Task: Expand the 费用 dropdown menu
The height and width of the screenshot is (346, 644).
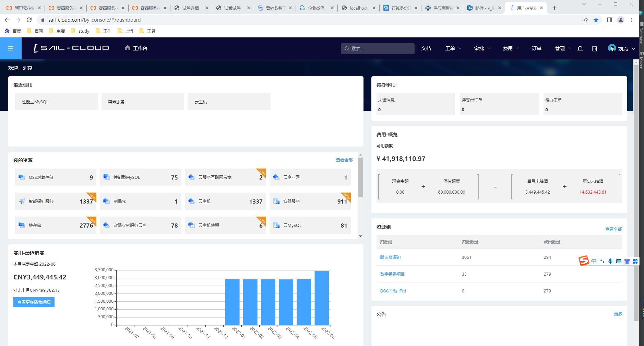Action: pos(511,48)
